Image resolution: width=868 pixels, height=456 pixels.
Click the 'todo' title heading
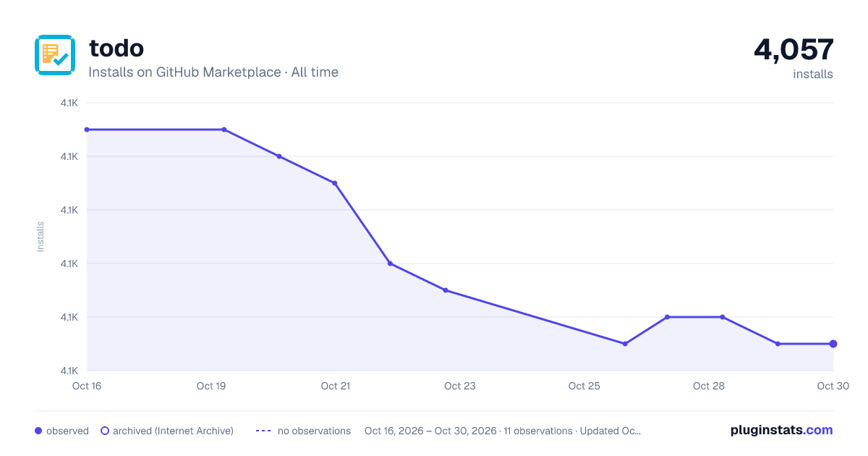point(116,48)
